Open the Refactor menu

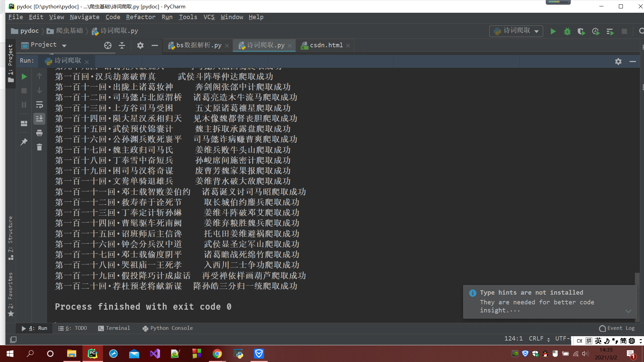[141, 17]
